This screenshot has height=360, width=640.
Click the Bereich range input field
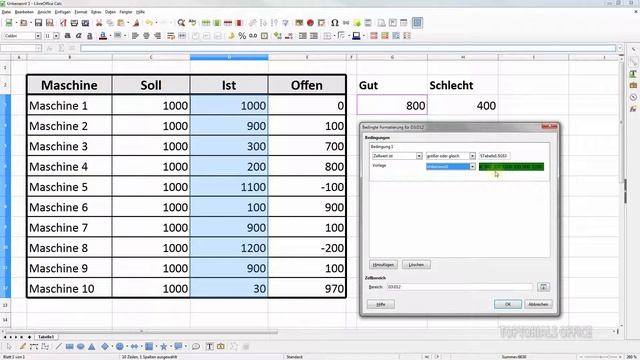point(460,287)
